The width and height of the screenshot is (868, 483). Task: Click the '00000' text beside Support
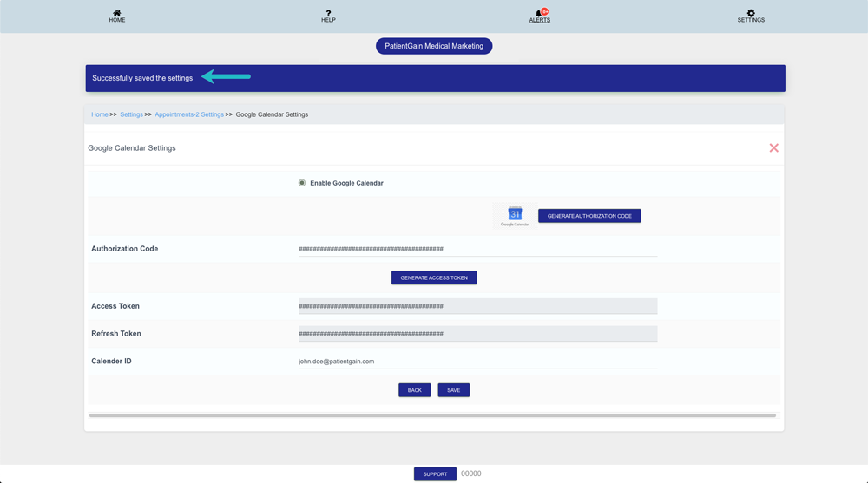tap(471, 473)
